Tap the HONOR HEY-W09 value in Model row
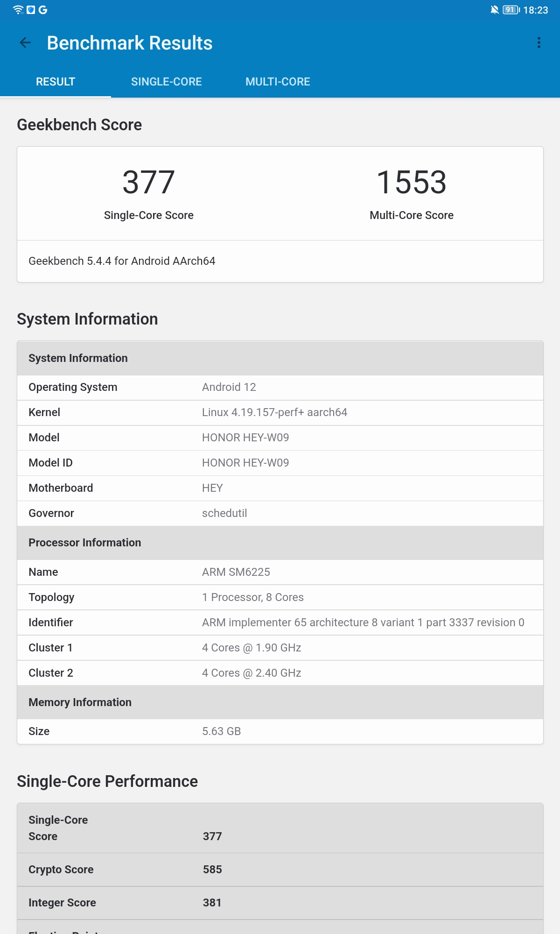 (245, 438)
